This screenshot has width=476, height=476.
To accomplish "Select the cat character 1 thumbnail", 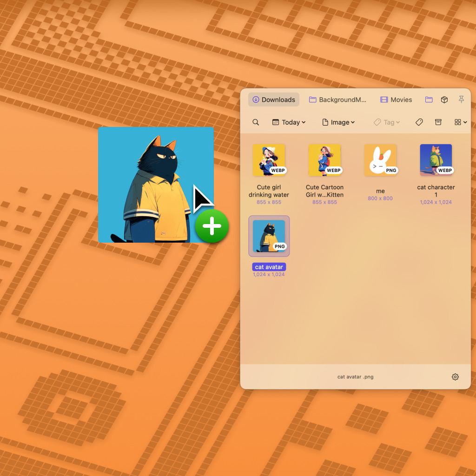I will click(436, 159).
